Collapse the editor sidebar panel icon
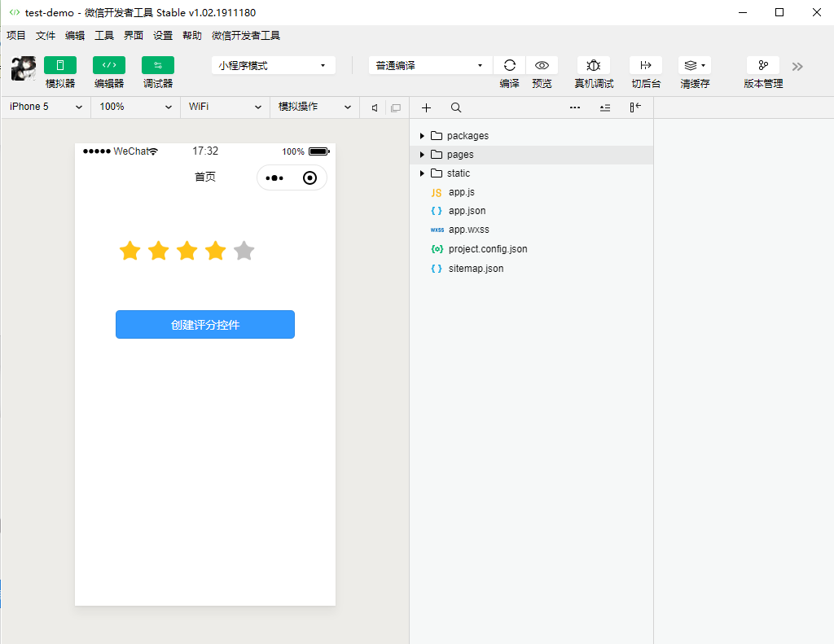The height and width of the screenshot is (644, 834). [x=635, y=107]
